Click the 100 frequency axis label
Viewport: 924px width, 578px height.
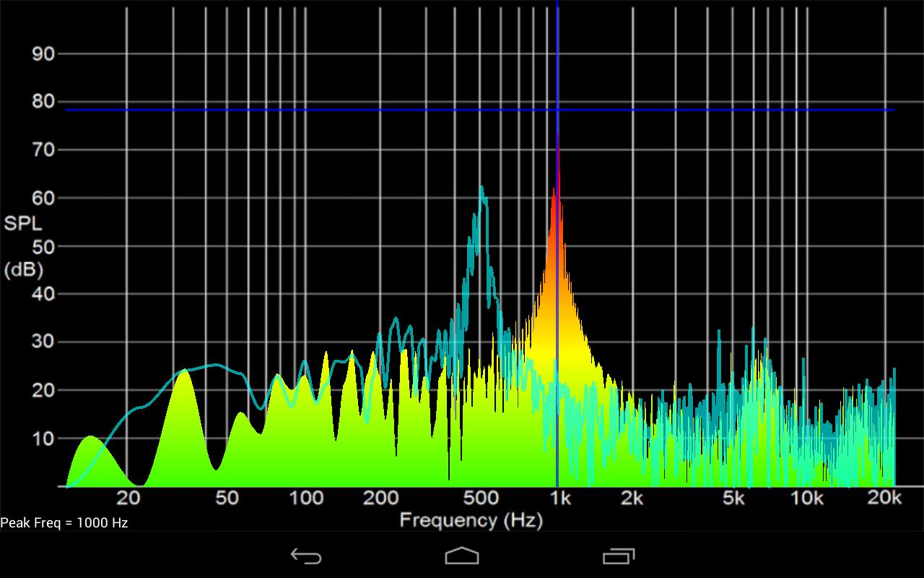(x=307, y=498)
